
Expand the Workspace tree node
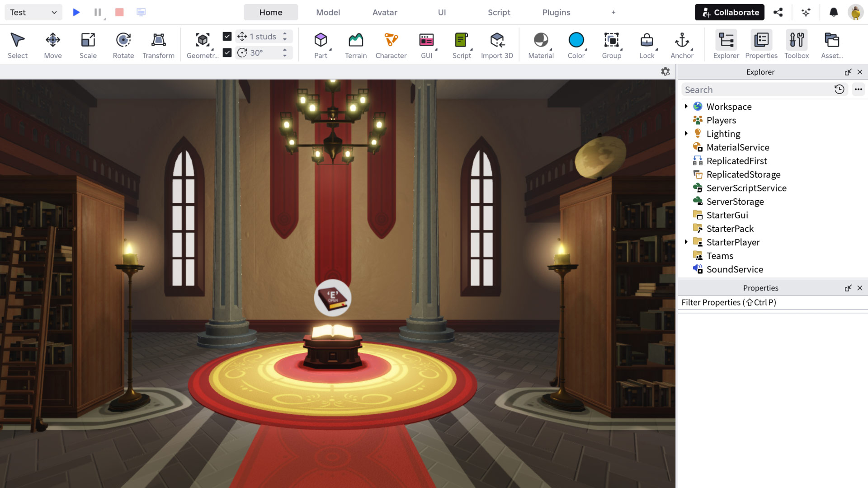click(x=686, y=107)
